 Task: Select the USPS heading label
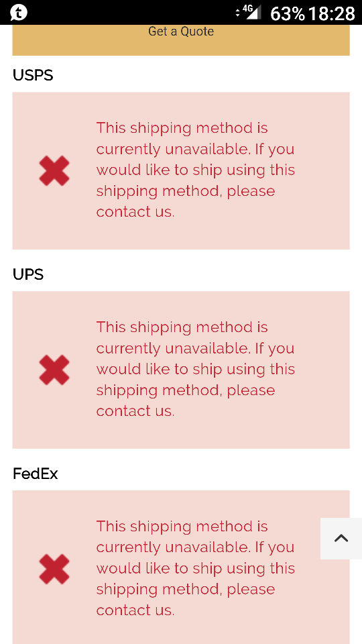(33, 76)
